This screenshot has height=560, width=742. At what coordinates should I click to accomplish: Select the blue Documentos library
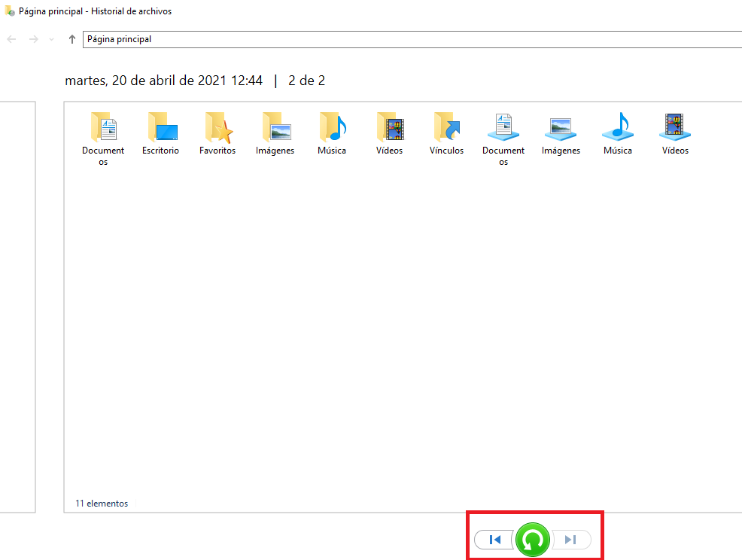[503, 128]
